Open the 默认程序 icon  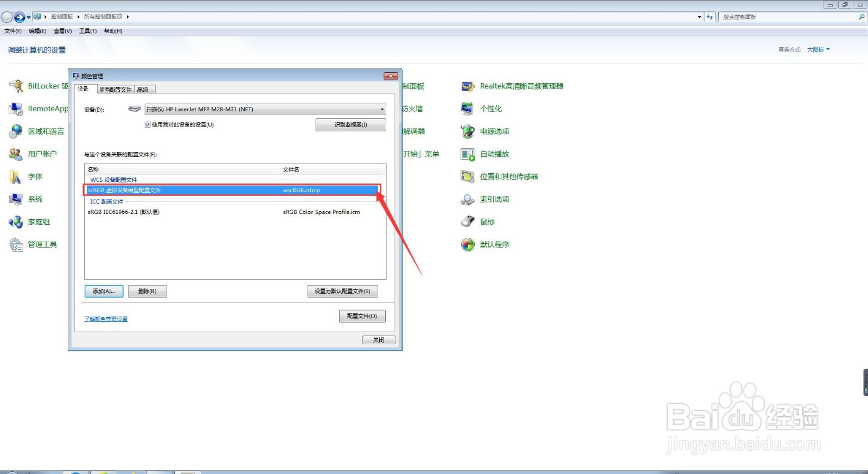point(468,245)
